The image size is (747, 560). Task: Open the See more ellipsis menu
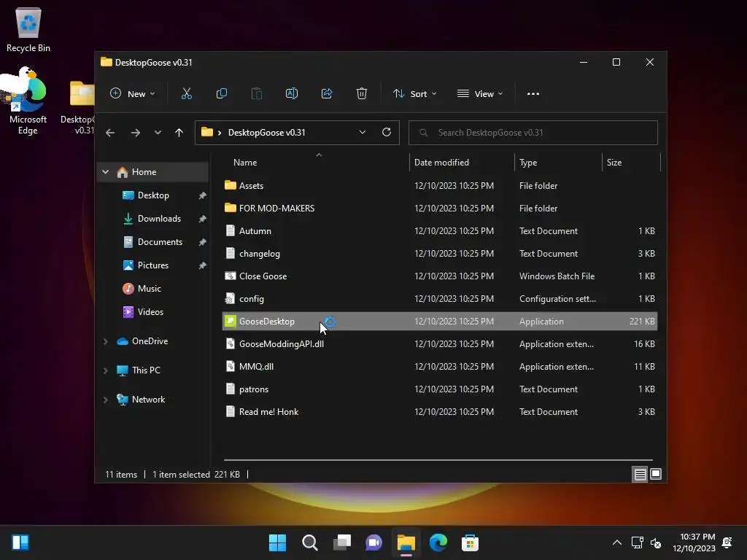pos(533,94)
